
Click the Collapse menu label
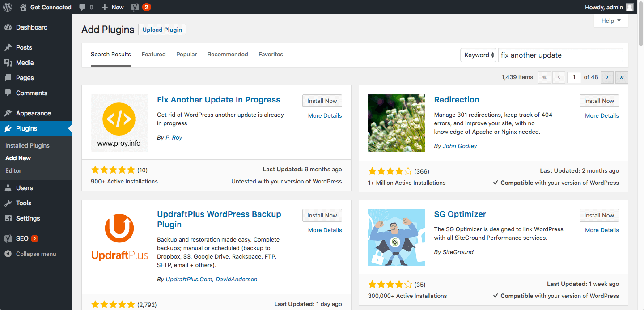click(36, 254)
